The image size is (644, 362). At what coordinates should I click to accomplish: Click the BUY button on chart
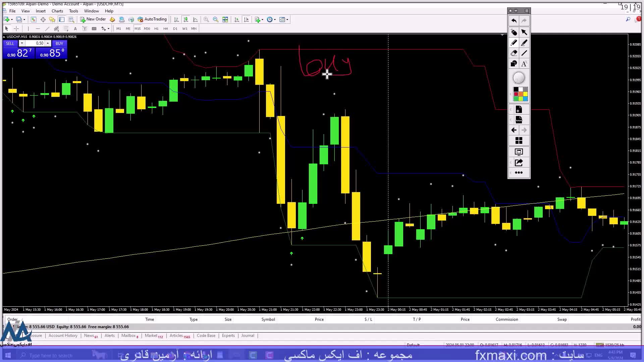59,43
